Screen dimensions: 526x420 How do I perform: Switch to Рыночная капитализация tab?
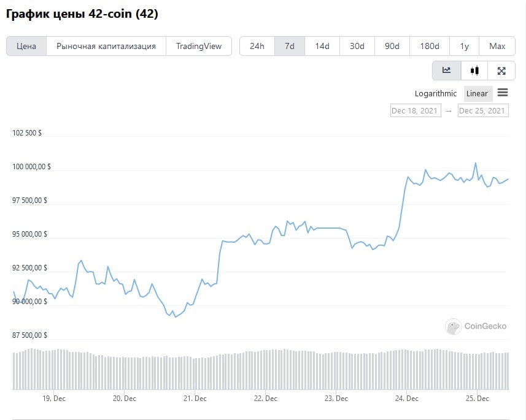tap(106, 46)
